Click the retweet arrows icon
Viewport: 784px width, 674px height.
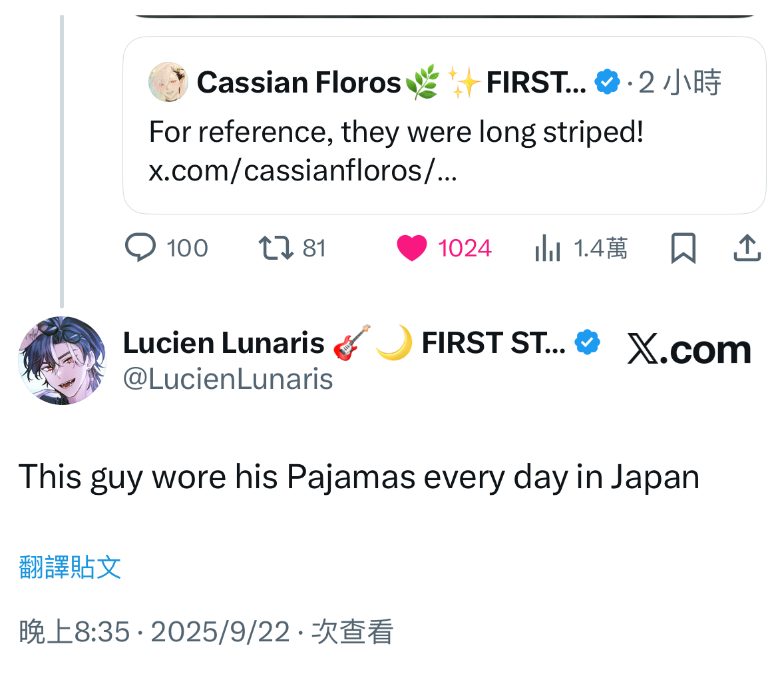coord(276,248)
